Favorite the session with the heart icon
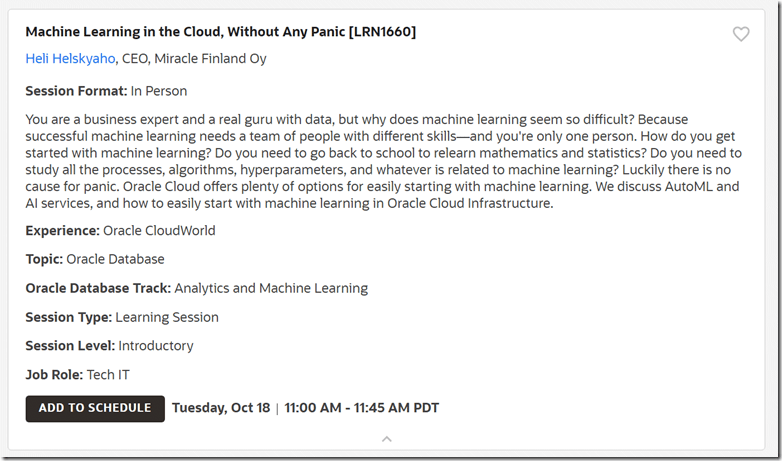The height and width of the screenshot is (461, 782). click(x=741, y=34)
